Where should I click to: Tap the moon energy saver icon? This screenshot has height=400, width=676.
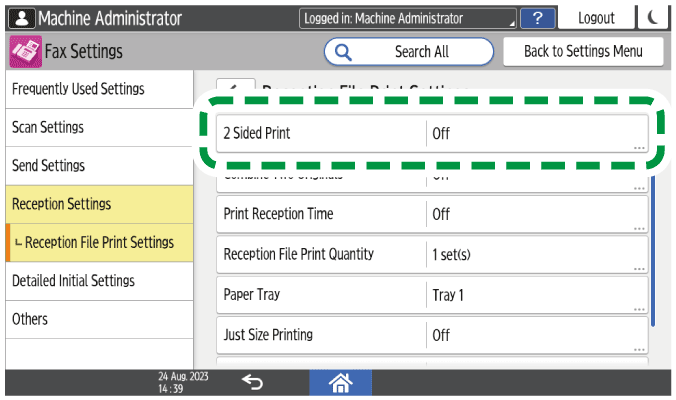click(x=655, y=18)
